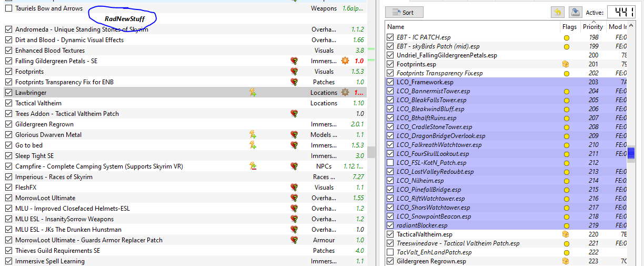Click heart flag on MLU - Improved Closefaced Helmets-ESL
The height and width of the screenshot is (266, 644).
tap(295, 209)
